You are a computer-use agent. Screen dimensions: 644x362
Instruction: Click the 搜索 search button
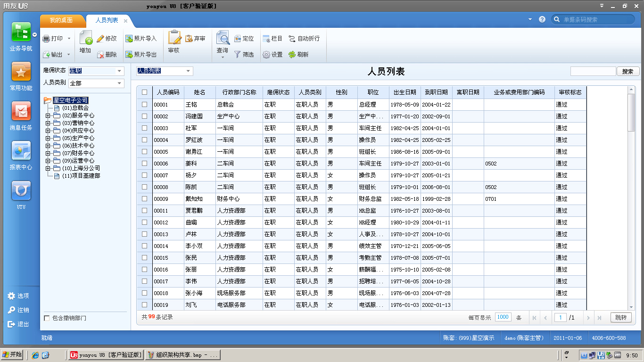coord(627,71)
